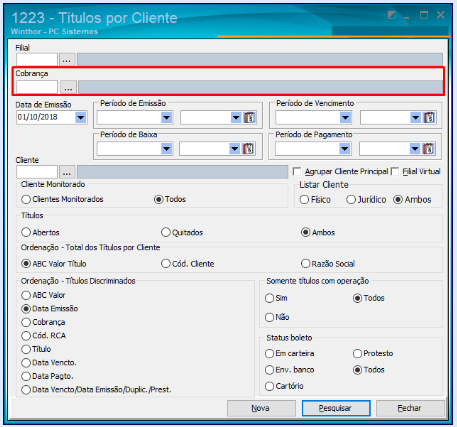Image resolution: width=457 pixels, height=427 pixels.
Task: Open the Cliente lookup ellipsis button
Action: pos(67,172)
